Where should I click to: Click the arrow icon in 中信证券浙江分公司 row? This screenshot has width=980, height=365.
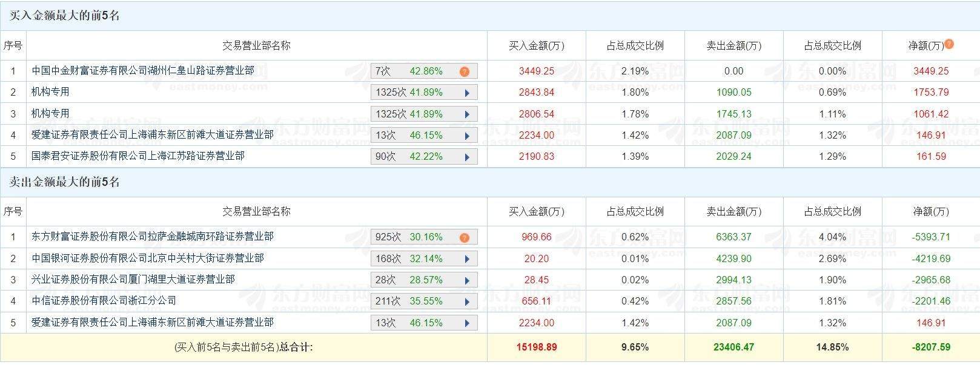[x=467, y=301]
